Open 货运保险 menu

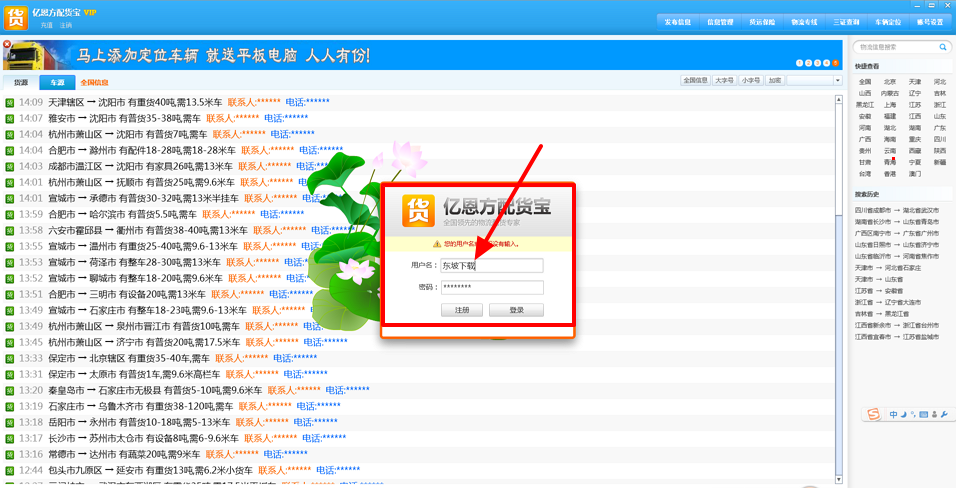click(762, 22)
